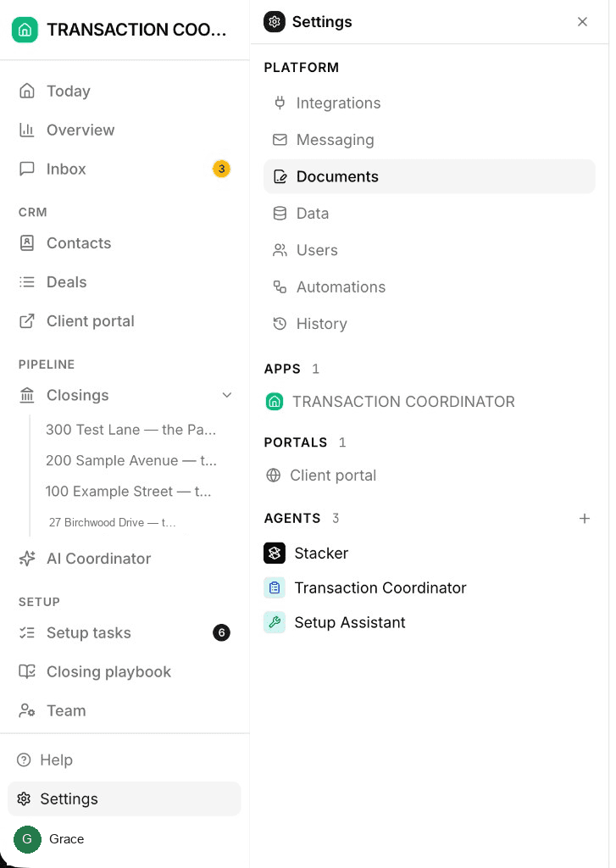Click the Client portal globe icon
The image size is (616, 868).
click(x=274, y=476)
